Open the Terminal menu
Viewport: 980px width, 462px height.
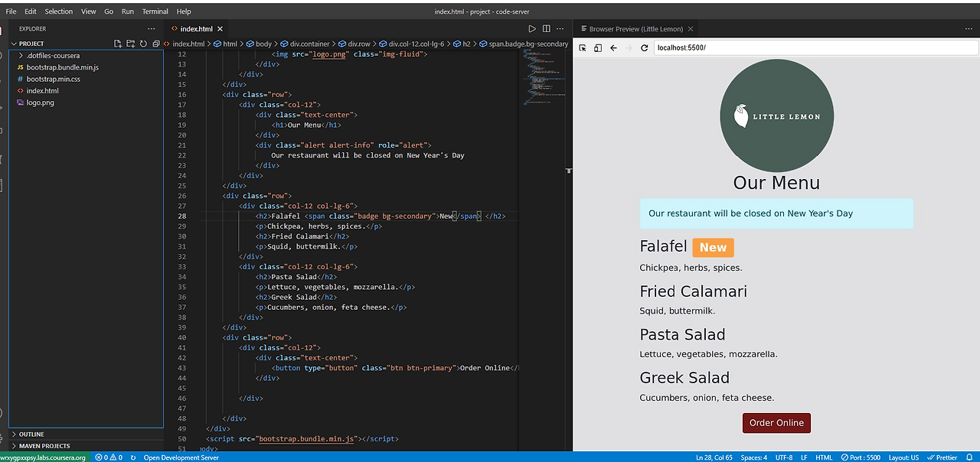pos(155,11)
